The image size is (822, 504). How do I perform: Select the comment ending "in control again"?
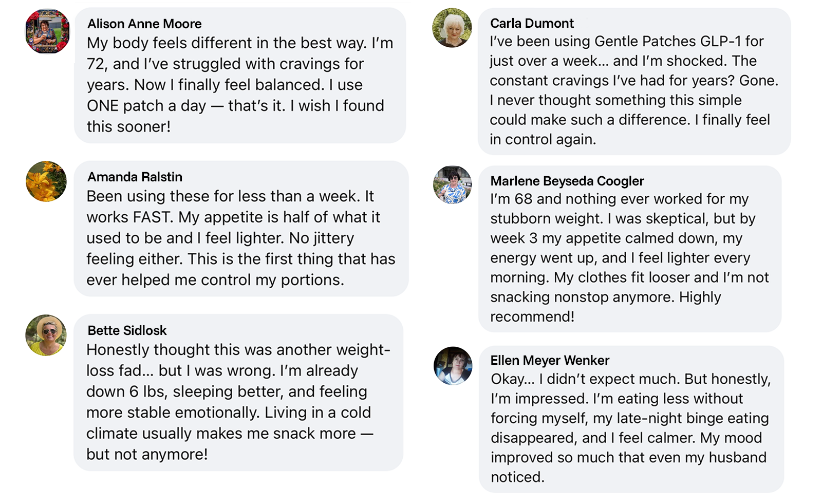[x=633, y=90]
